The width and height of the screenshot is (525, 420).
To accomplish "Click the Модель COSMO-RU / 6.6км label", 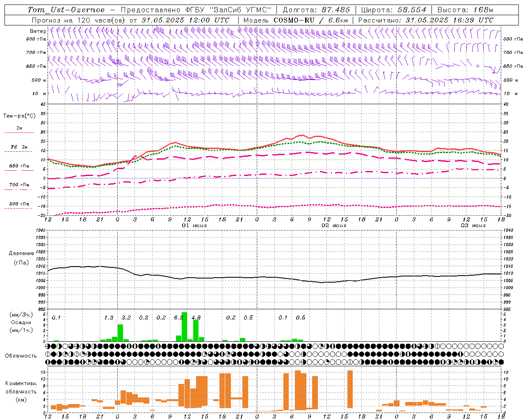I will pos(296,20).
